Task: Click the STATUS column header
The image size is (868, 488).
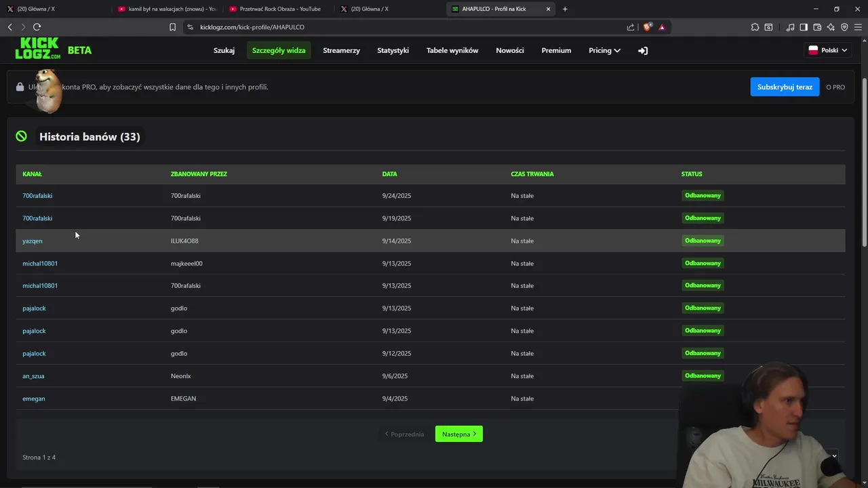Action: (x=692, y=174)
